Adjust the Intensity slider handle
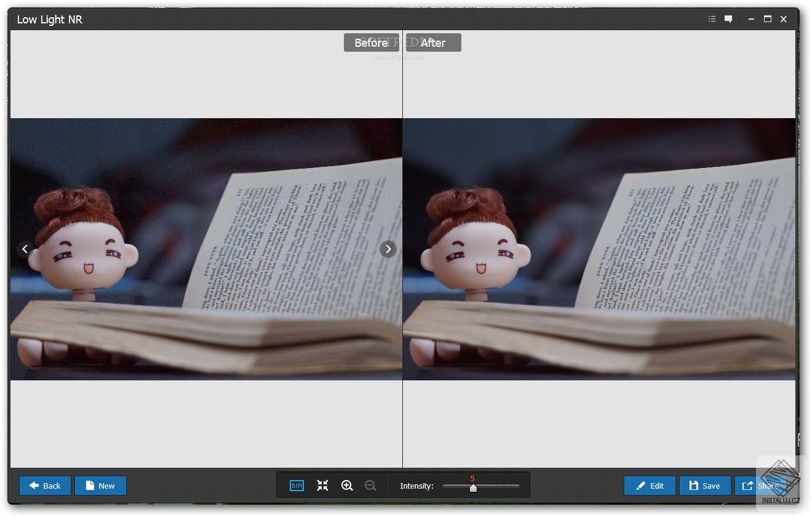Image resolution: width=812 pixels, height=517 pixels. coord(473,487)
